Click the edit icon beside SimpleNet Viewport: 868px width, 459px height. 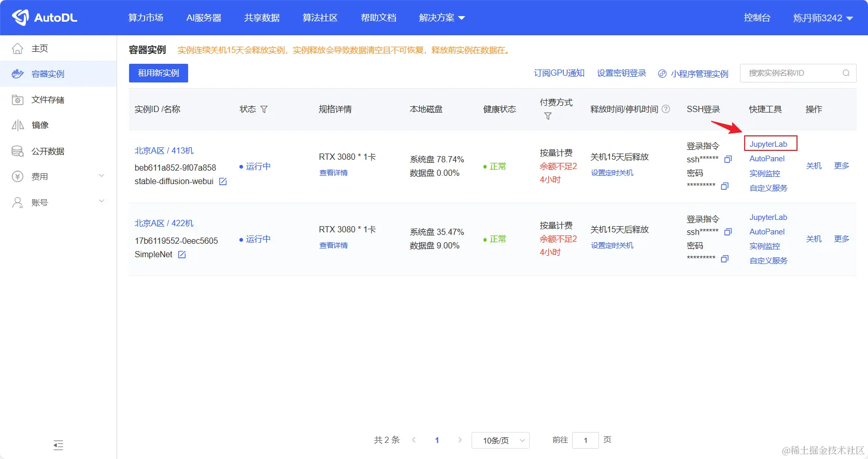[x=182, y=255]
